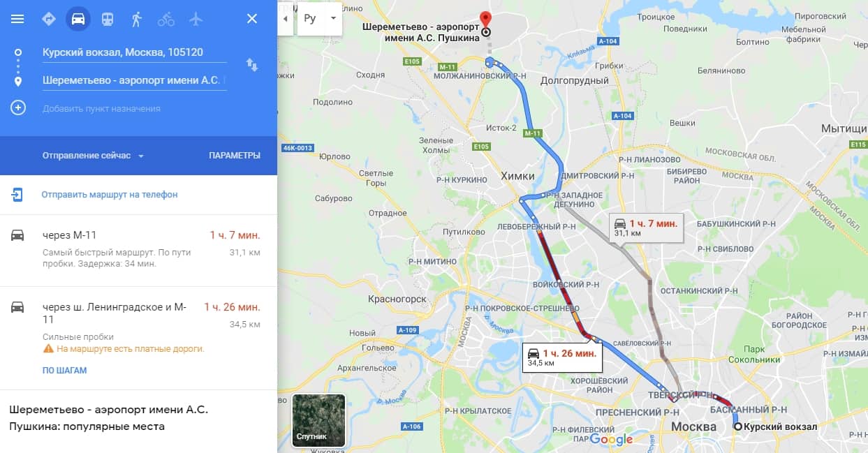868x453 pixels.
Task: Add a destination with plus icon
Action: pyautogui.click(x=18, y=107)
